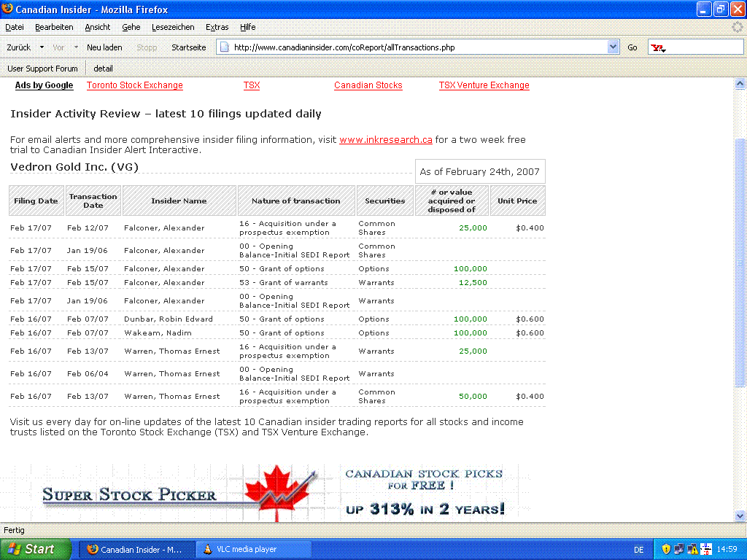This screenshot has height=560, width=747.
Task: Click Fertig status bar text
Action: [14, 530]
